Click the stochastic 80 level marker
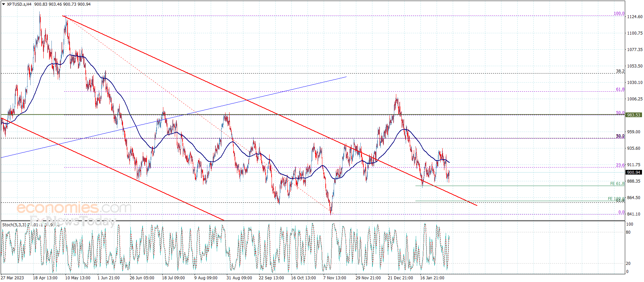This screenshot has height=282, width=644. pos(628,232)
